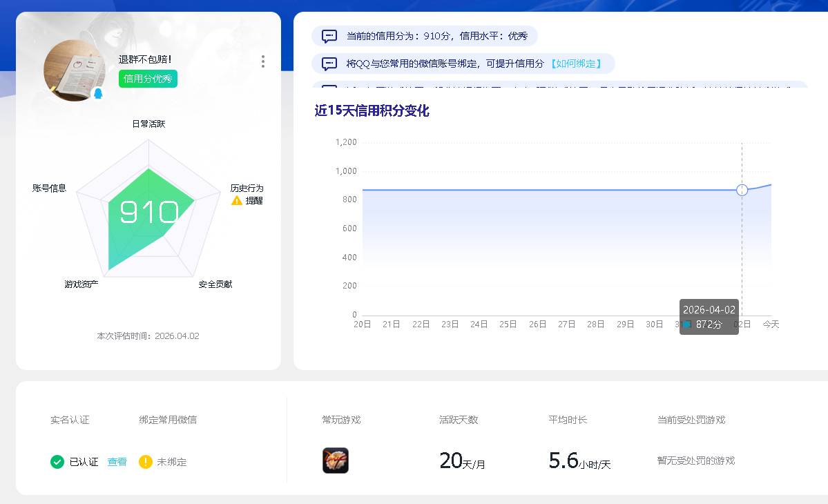Open the game icon under 常玩游戏
Viewport: 828px width, 504px height.
pyautogui.click(x=335, y=461)
